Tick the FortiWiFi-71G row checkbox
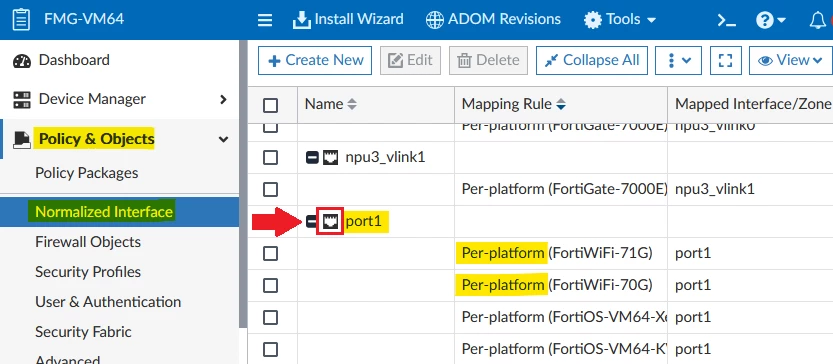Screen dimensions: 833x364 point(270,253)
